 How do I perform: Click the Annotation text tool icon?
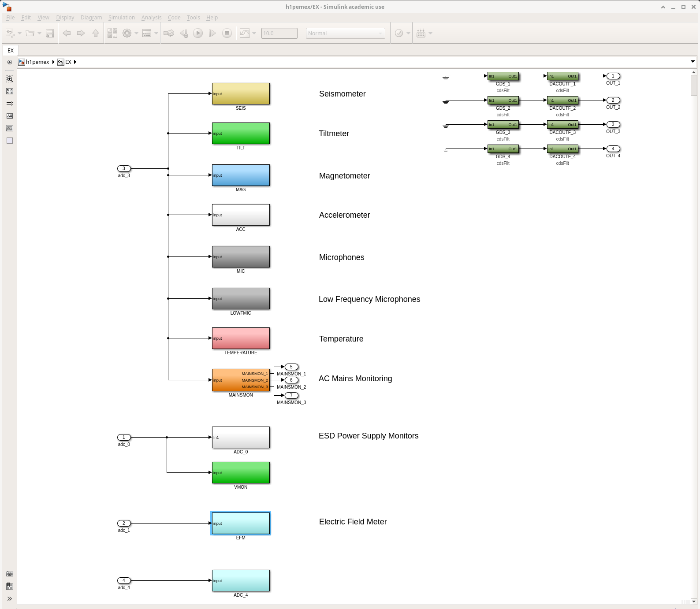[x=10, y=116]
